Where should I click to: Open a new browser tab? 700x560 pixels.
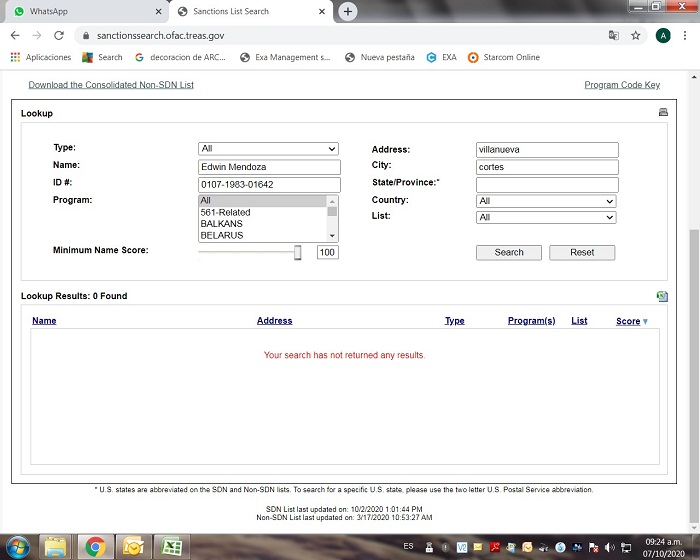coord(348,11)
